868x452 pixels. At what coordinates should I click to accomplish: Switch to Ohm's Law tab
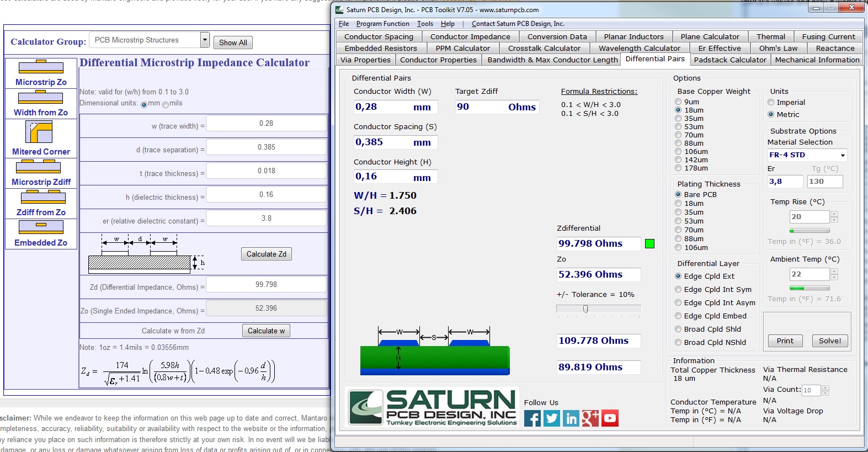778,48
